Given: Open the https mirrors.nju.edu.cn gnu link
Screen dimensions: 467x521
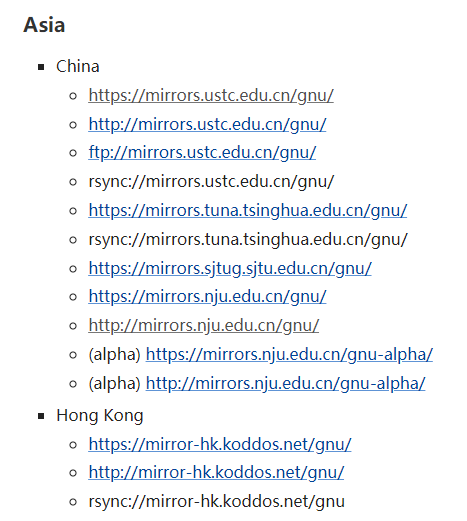Looking at the screenshot, I should [x=207, y=296].
